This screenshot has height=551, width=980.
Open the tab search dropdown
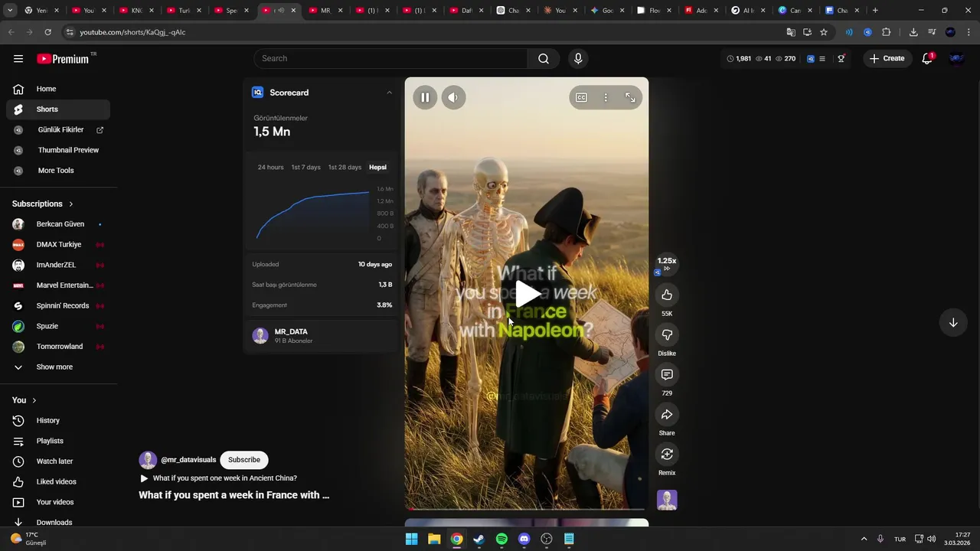click(x=10, y=11)
